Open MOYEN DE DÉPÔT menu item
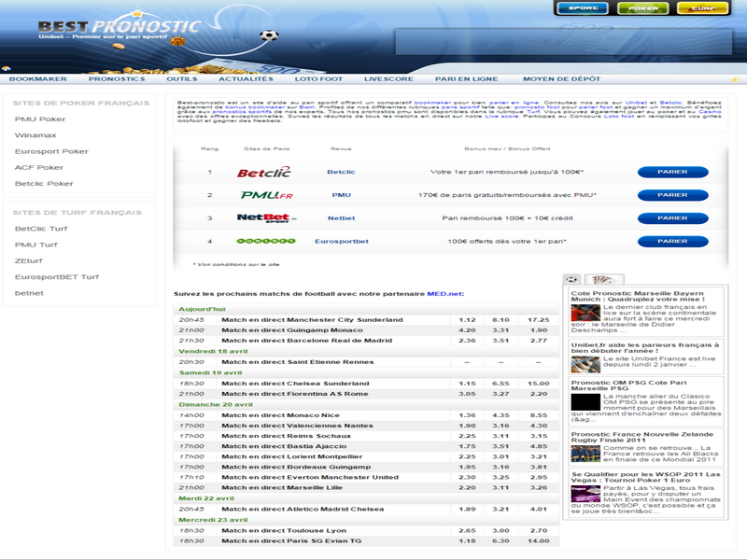747x560 pixels. point(562,79)
